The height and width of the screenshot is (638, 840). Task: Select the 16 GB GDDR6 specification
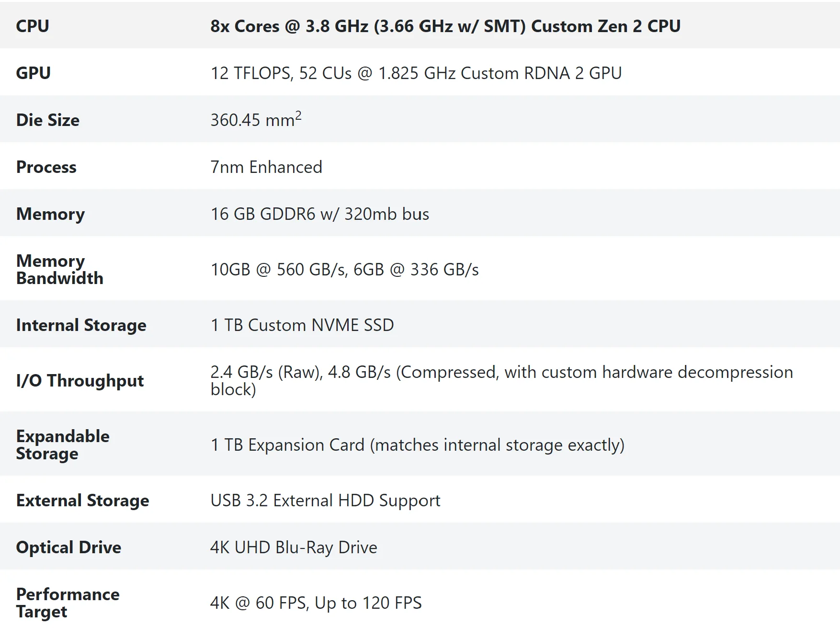(319, 214)
